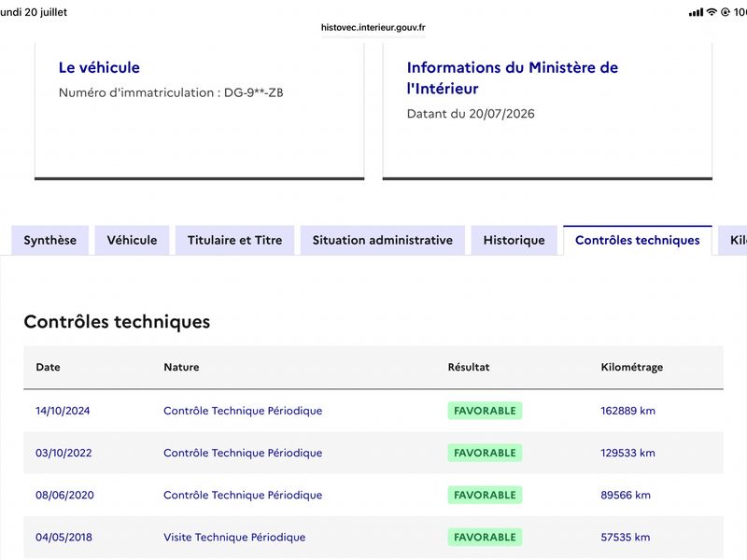Click the 89566 km mileage entry

(625, 496)
